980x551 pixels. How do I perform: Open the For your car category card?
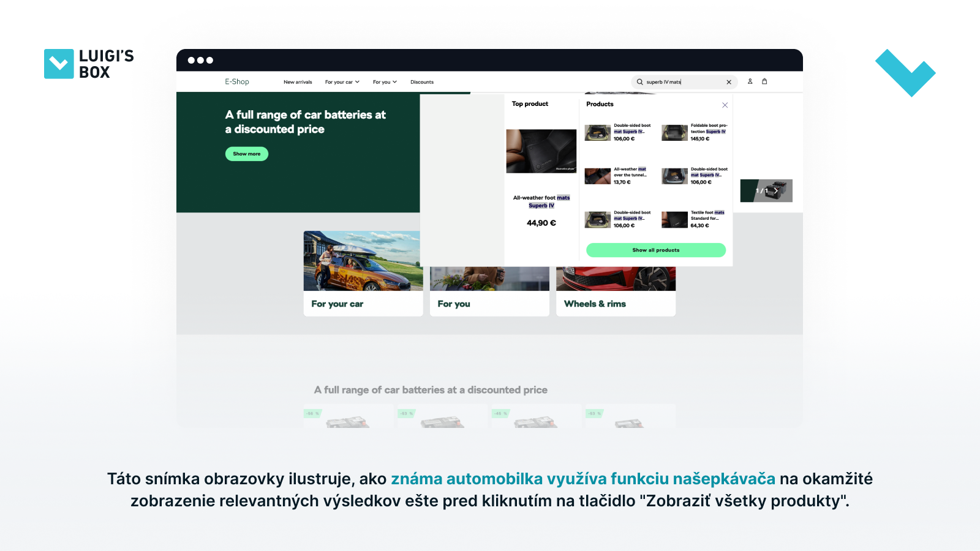(x=363, y=273)
